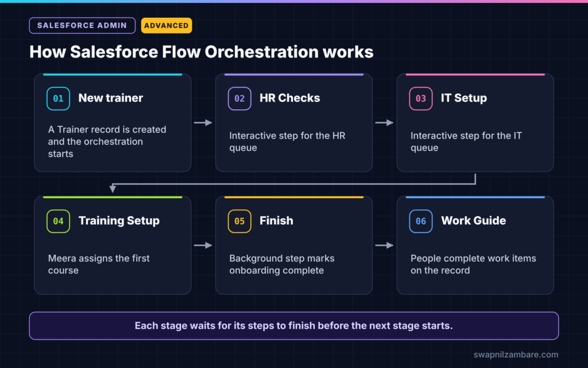588x368 pixels.
Task: Click the 'IT Setup' card title
Action: [x=464, y=98]
